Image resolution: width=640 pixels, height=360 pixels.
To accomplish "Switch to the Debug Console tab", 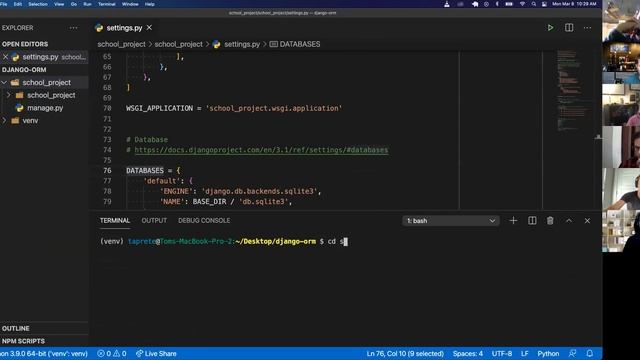I will click(204, 220).
